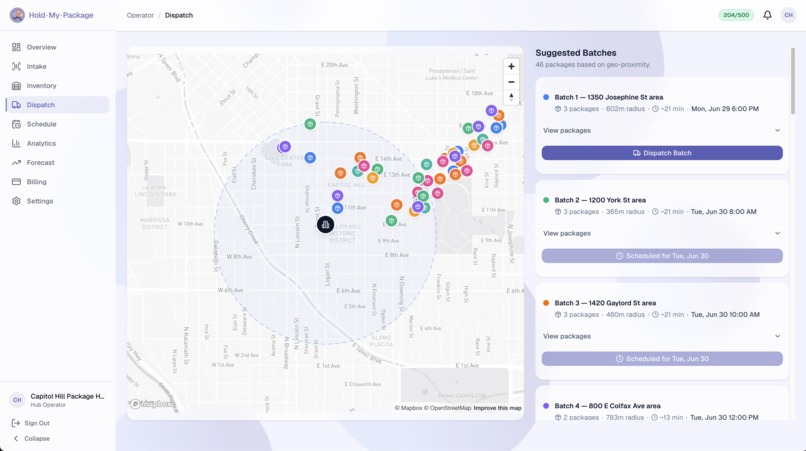Click Batch 3 Scheduled for Tue, Jun 30
The height and width of the screenshot is (451, 806).
tap(662, 358)
